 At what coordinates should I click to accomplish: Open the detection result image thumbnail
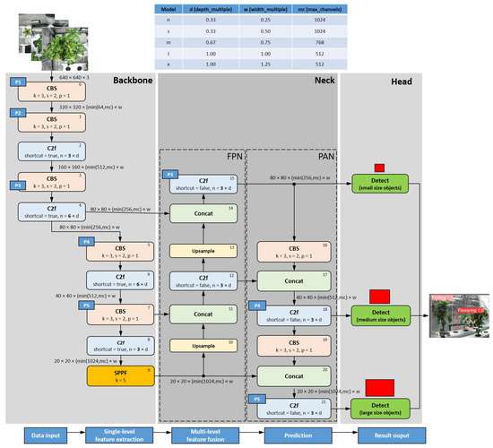(x=459, y=315)
